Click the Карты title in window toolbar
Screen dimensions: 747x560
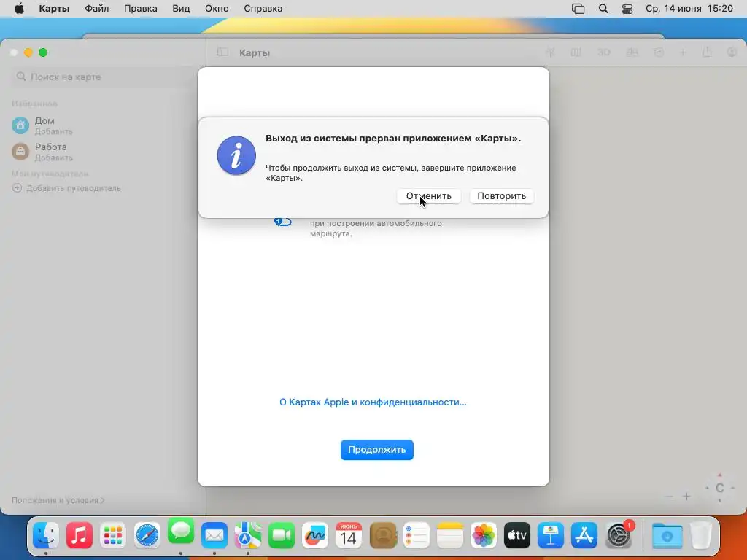click(x=255, y=52)
